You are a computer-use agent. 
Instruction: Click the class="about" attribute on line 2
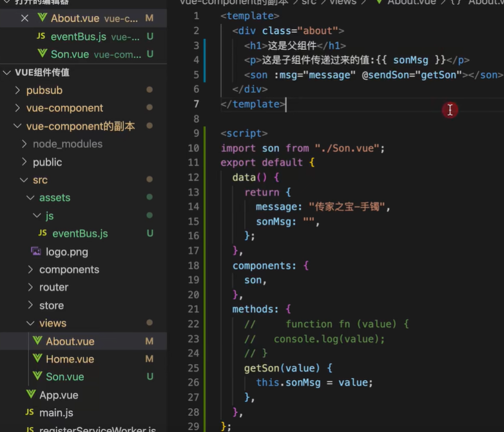(x=300, y=31)
